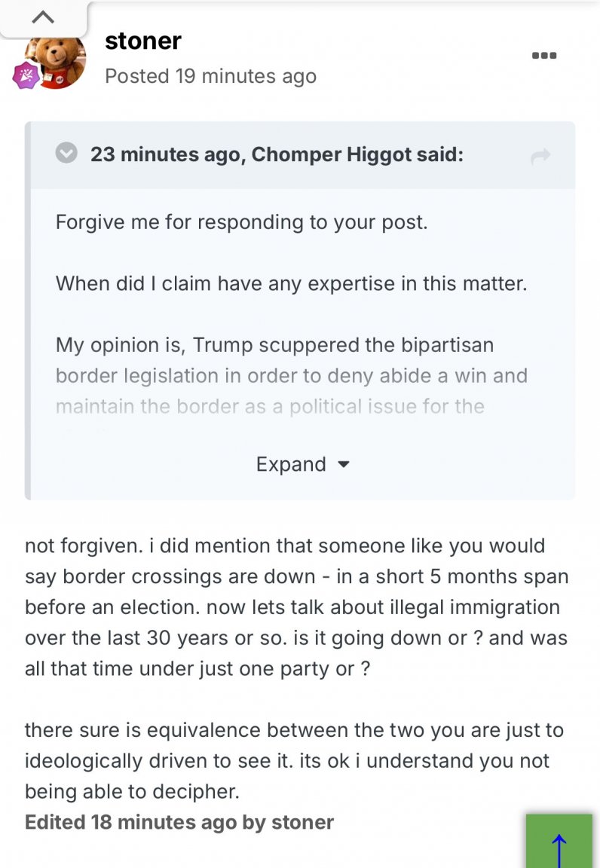The height and width of the screenshot is (868, 600).
Task: View 'Edited 18 minutes ago by stoner' history
Action: 179,822
